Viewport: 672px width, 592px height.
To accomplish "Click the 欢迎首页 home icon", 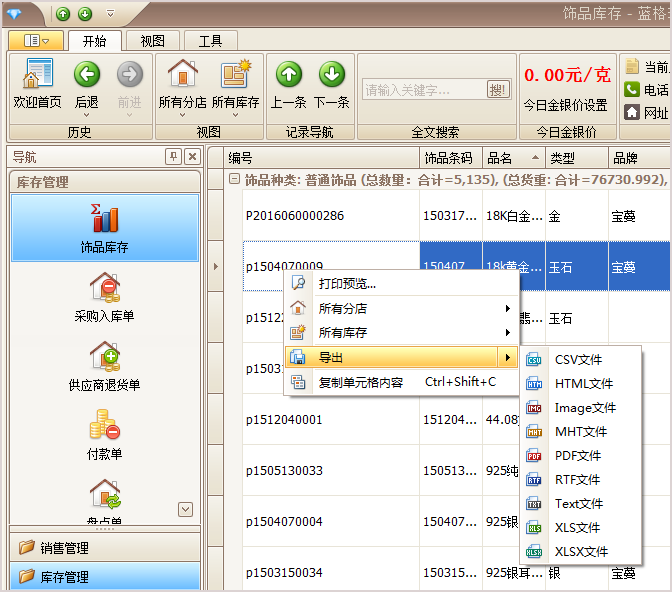I will click(x=37, y=83).
